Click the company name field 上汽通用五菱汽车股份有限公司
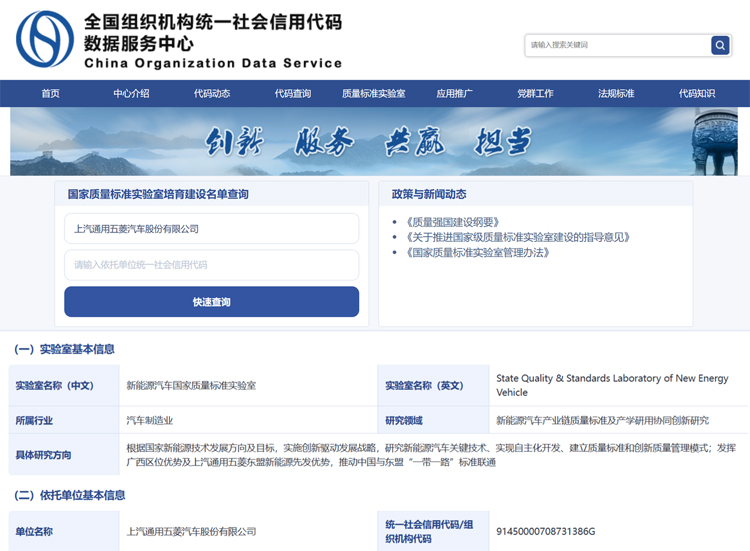Viewport: 750px width, 551px height. coord(211,229)
